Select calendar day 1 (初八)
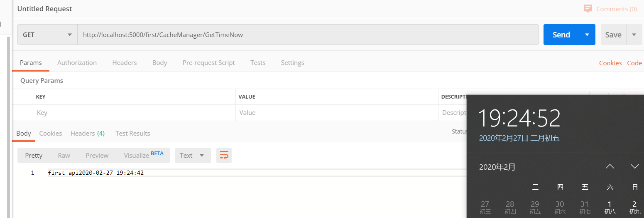 pos(610,207)
